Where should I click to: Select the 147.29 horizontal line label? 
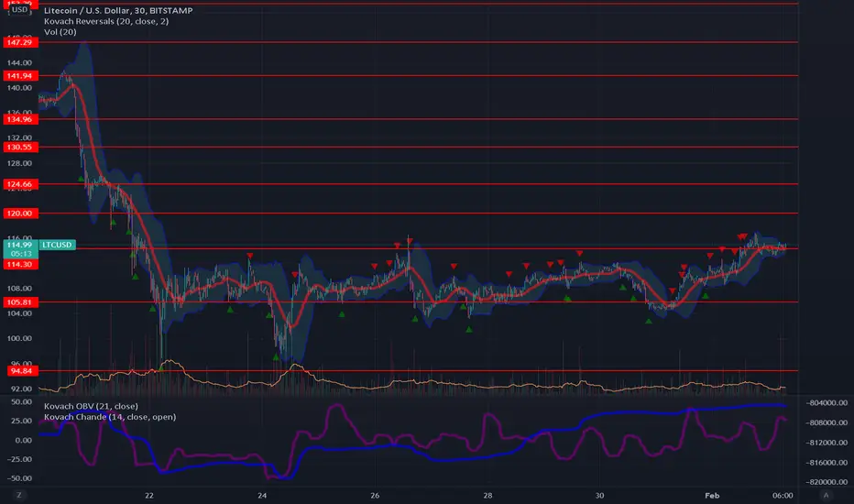point(21,42)
